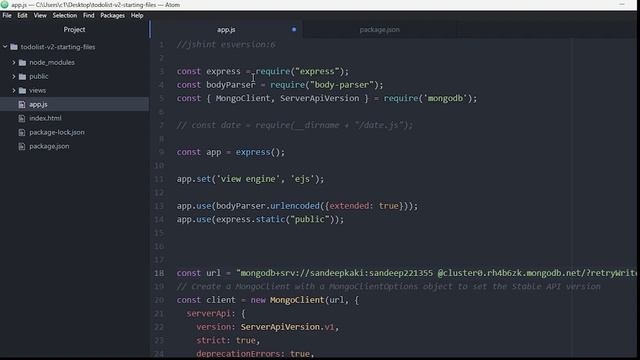Click the bodyParser variable name on line 4
The height and width of the screenshot is (360, 640).
231,85
